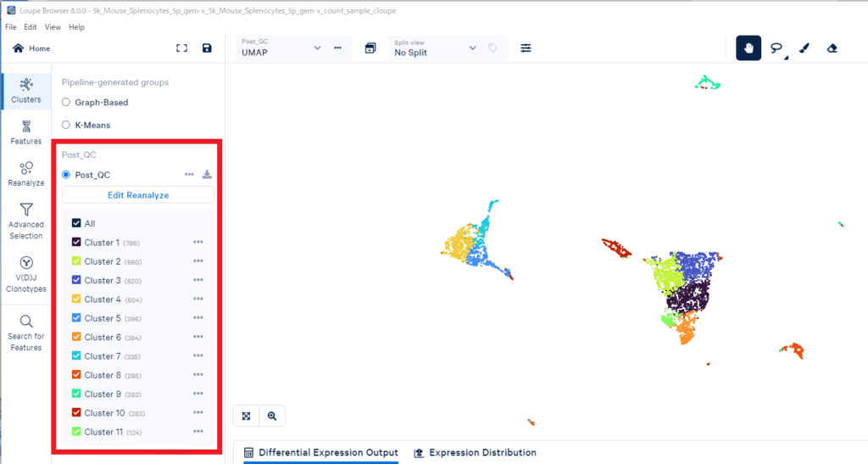Open Cluster 6 more options menu
The height and width of the screenshot is (464, 868).
(198, 337)
